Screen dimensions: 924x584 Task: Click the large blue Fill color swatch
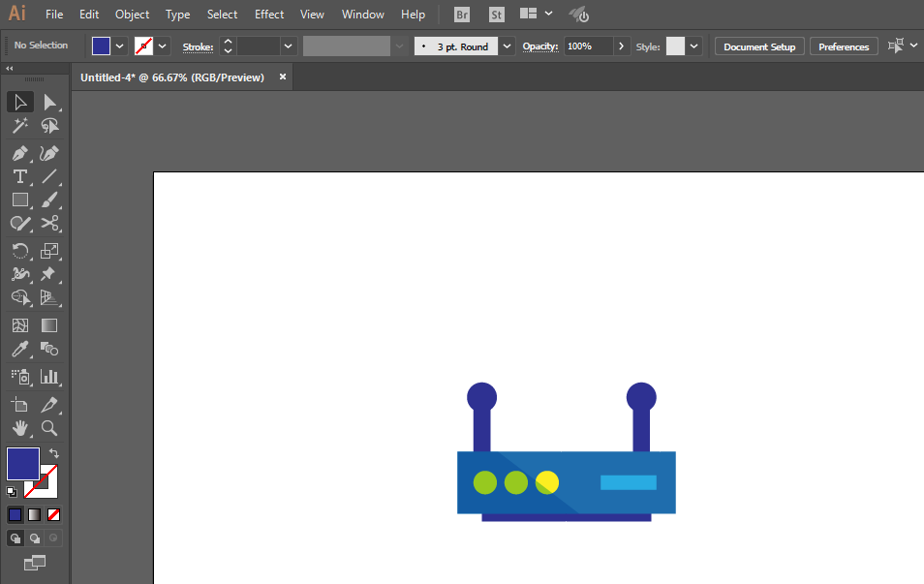(x=22, y=463)
